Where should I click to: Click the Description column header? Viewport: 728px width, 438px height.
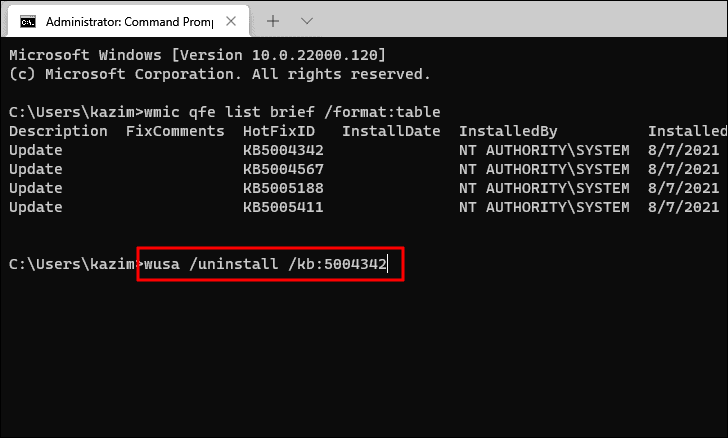[58, 131]
